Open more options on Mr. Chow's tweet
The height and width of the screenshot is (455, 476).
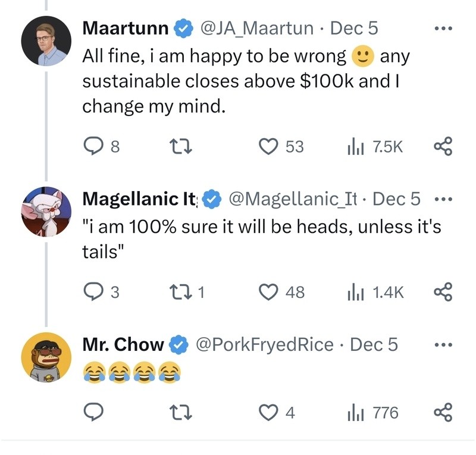[x=443, y=345]
